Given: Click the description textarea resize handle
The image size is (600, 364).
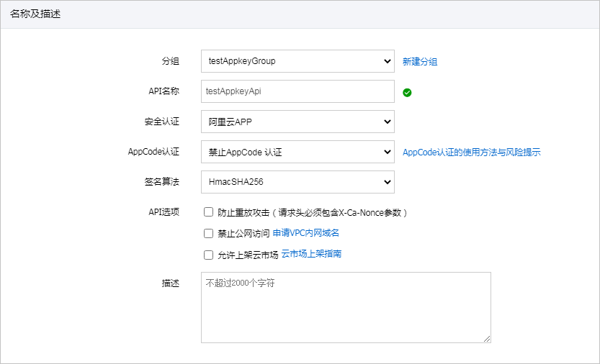Looking at the screenshot, I should click(487, 339).
